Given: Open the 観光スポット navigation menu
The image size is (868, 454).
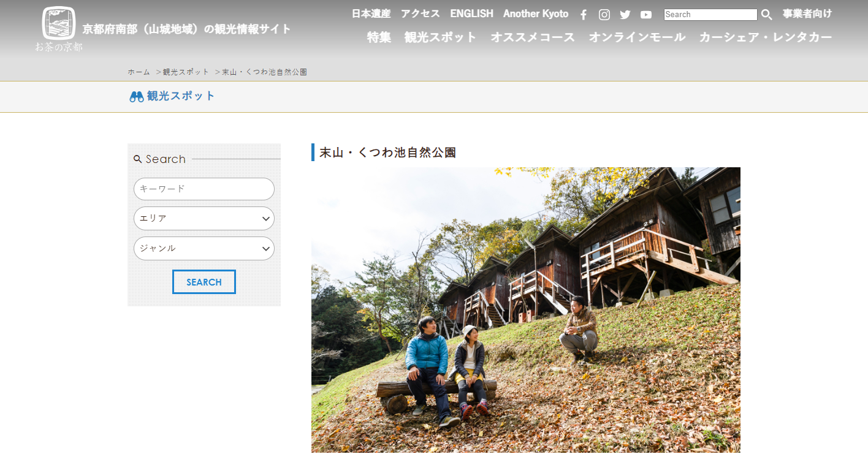Looking at the screenshot, I should [440, 37].
